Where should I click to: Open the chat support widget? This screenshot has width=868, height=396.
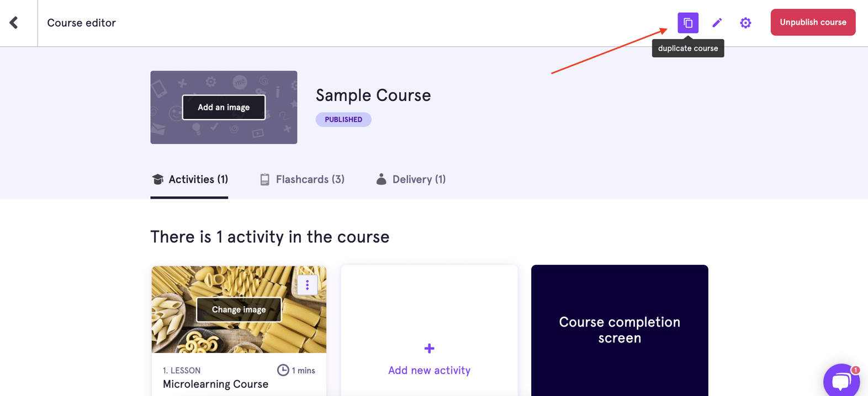[x=841, y=381]
